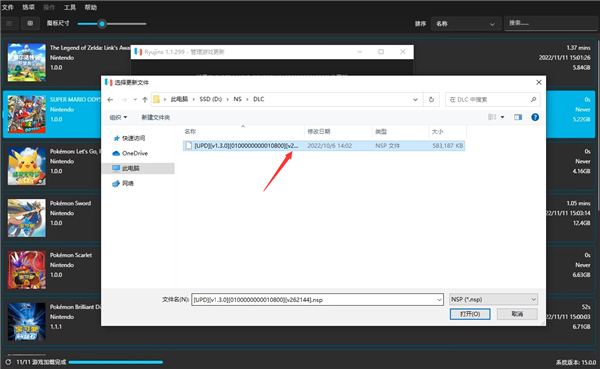Open the Tools menu

[70, 7]
